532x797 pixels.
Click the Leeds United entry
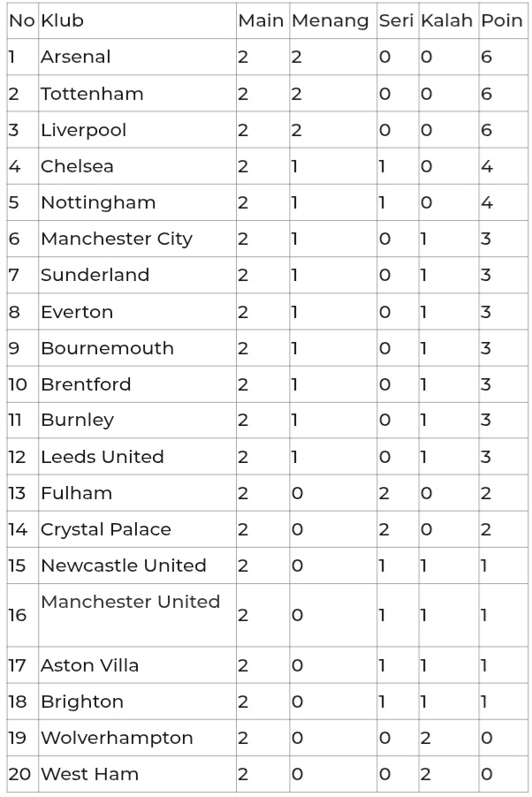pyautogui.click(x=103, y=457)
